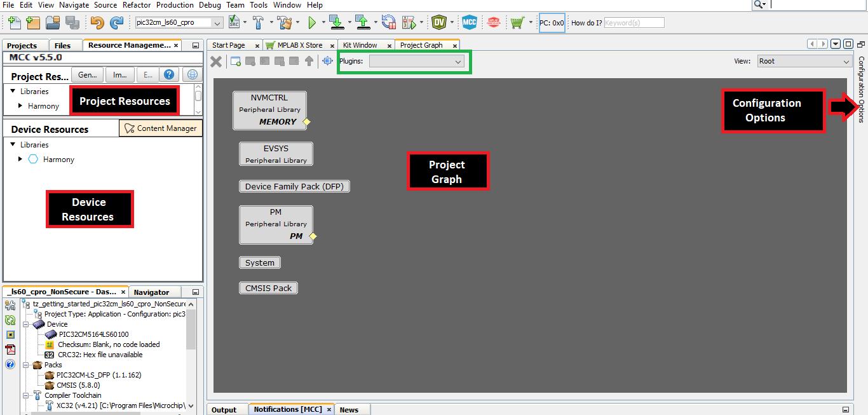This screenshot has width=868, height=415.
Task: Open the Production menu
Action: tap(175, 4)
